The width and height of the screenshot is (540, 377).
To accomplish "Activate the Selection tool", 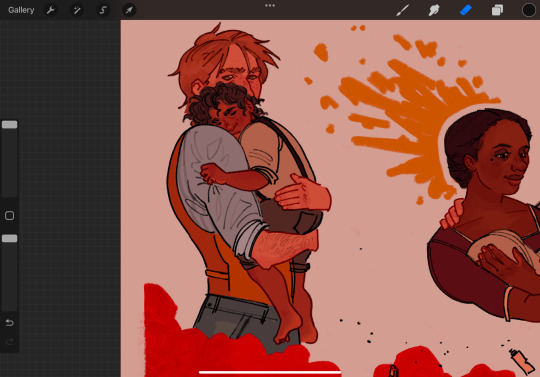I will tap(103, 10).
